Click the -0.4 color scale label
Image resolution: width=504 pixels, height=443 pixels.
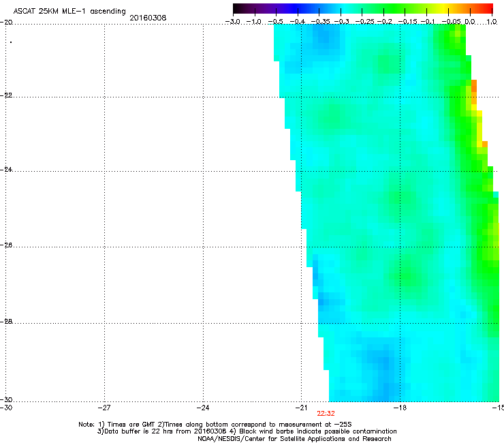click(298, 22)
